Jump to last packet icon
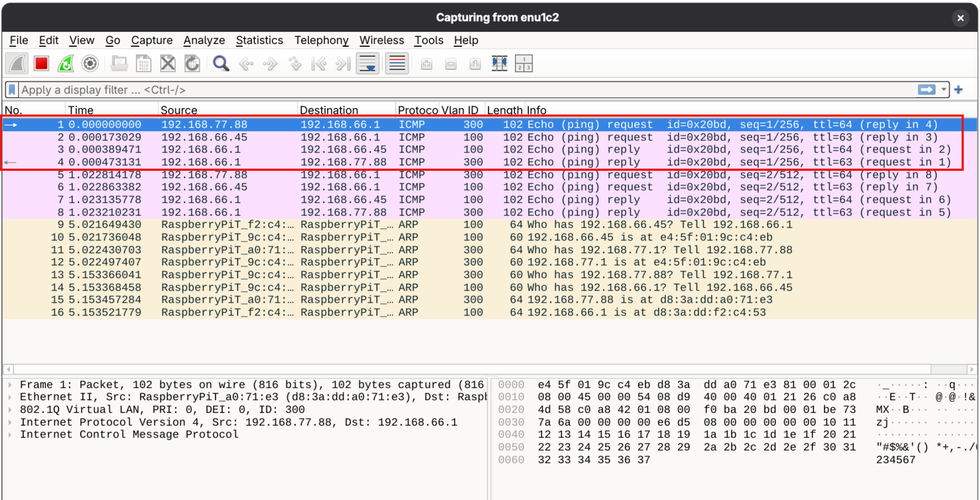 (x=343, y=63)
